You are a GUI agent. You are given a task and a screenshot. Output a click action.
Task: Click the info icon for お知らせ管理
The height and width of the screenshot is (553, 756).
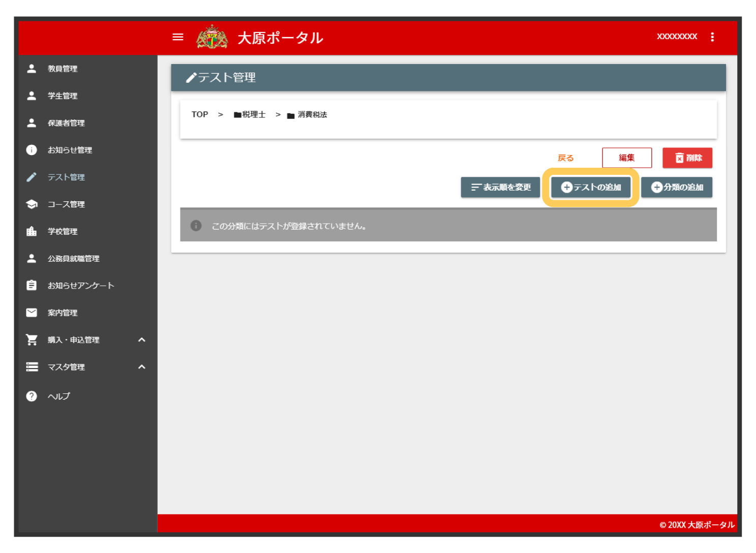(32, 150)
